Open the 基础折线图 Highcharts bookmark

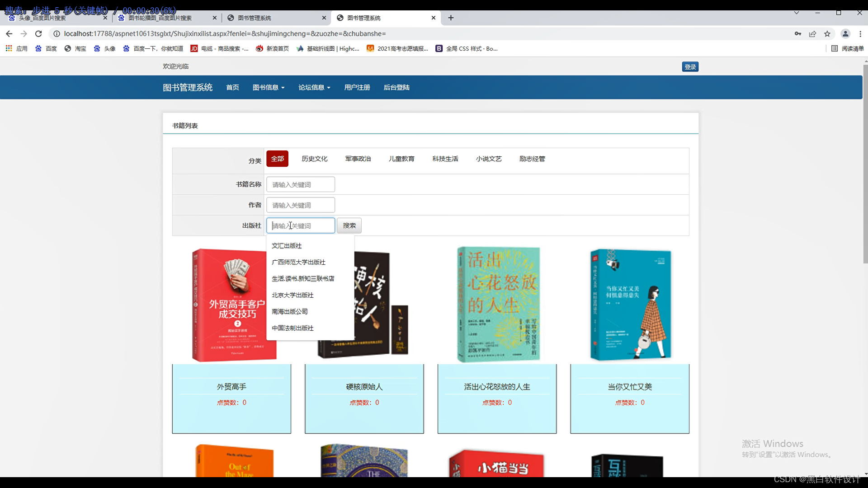click(x=328, y=48)
